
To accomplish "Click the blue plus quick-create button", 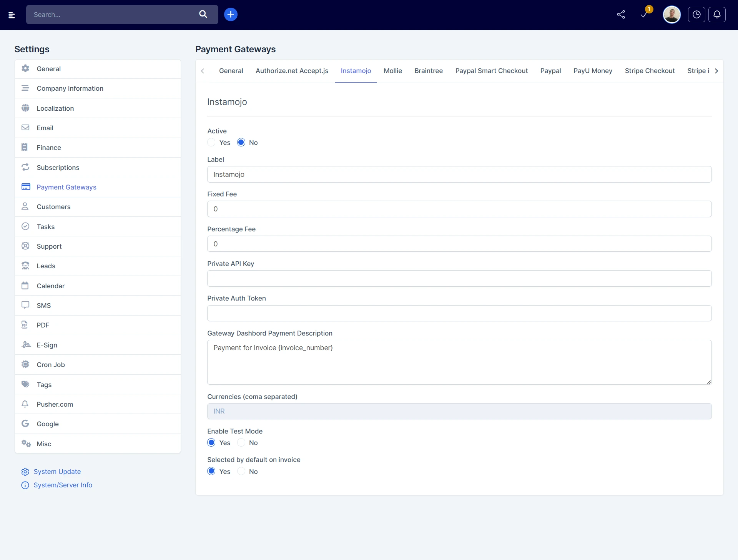I will pyautogui.click(x=231, y=15).
